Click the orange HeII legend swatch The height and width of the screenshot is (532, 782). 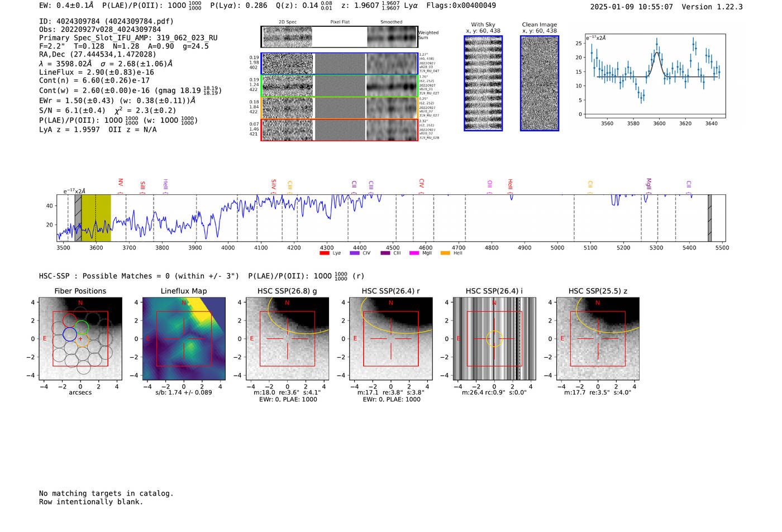445,253
